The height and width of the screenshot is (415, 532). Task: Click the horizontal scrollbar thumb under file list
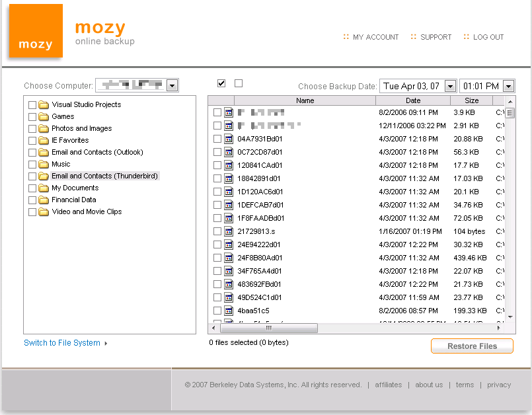click(269, 328)
